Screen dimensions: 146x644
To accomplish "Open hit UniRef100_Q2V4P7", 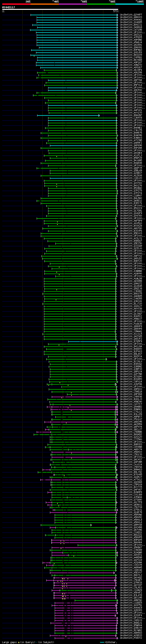I will pos(131,15).
